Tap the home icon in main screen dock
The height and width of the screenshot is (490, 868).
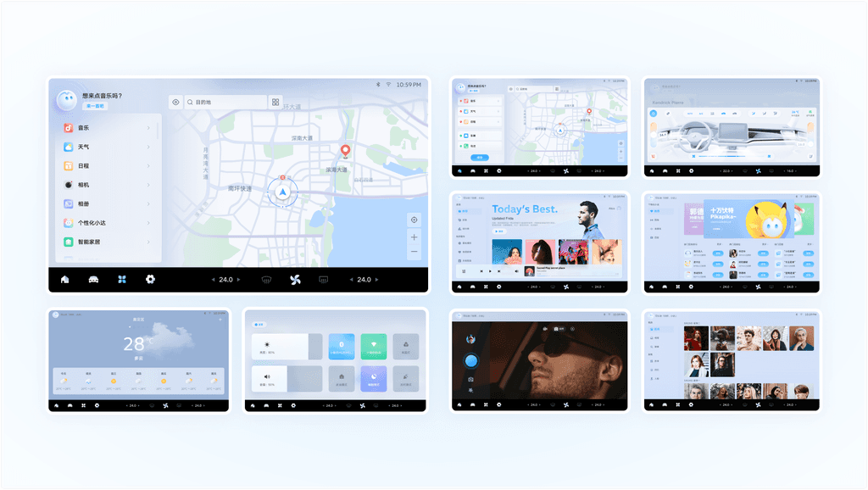coord(64,280)
